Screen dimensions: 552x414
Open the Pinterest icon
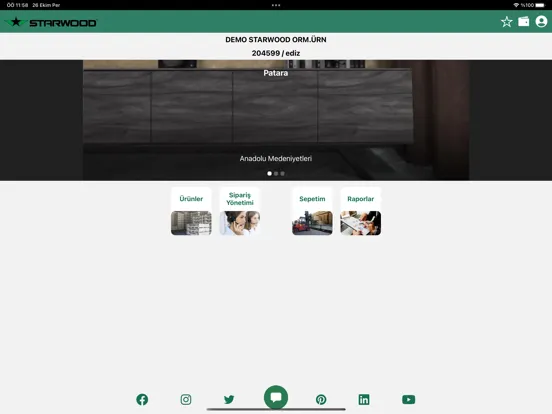[x=321, y=399]
